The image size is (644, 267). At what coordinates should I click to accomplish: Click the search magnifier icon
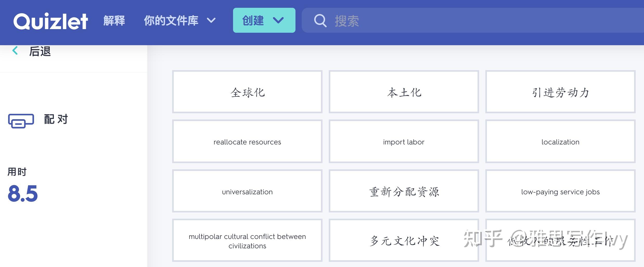[x=320, y=21]
